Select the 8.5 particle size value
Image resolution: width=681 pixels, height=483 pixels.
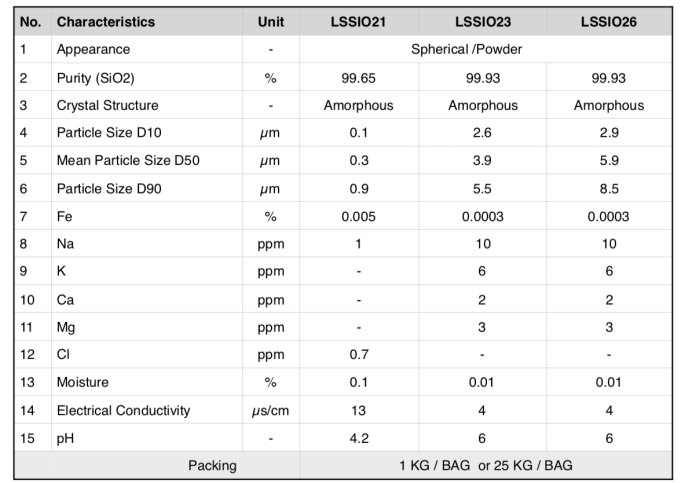(x=608, y=188)
